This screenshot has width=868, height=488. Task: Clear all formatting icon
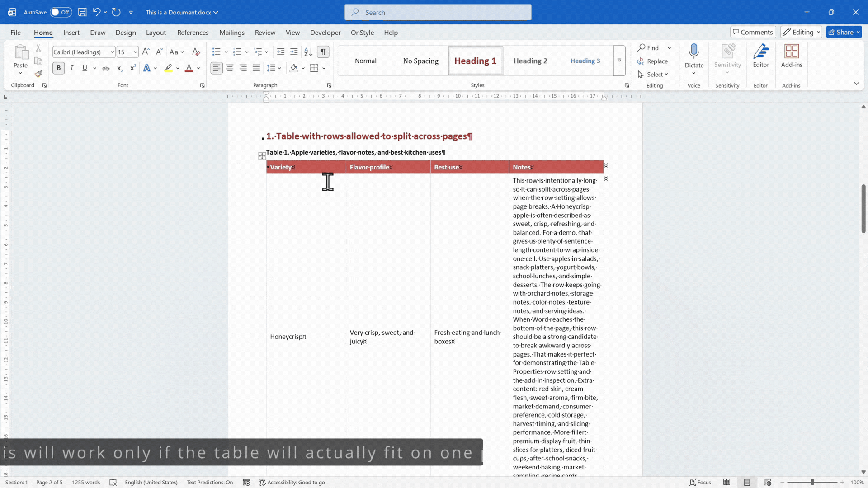196,52
